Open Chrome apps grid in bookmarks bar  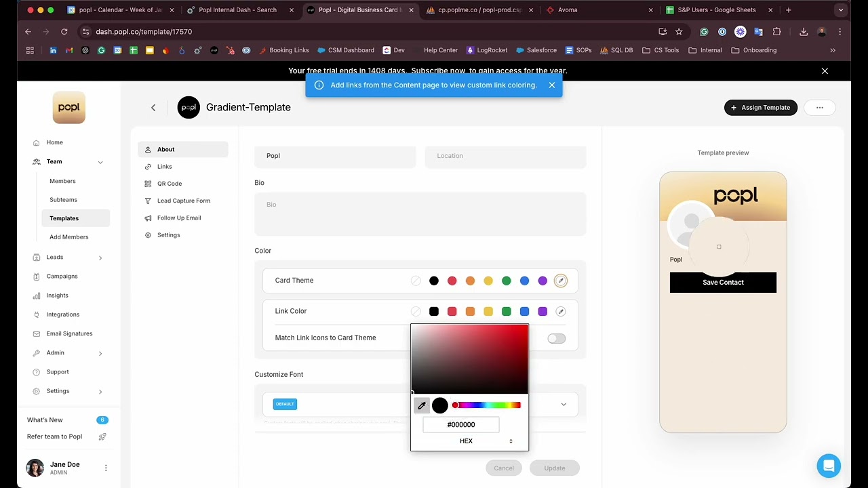[x=30, y=50]
